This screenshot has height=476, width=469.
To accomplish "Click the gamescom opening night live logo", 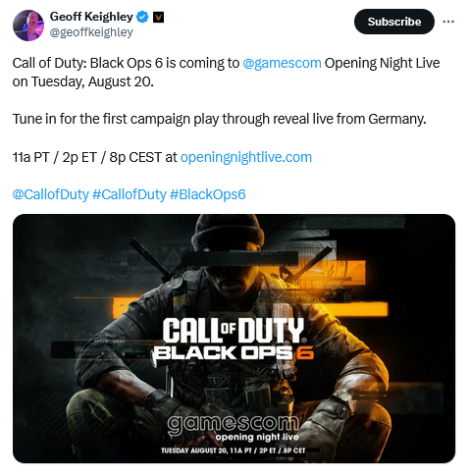I will pyautogui.click(x=234, y=429).
